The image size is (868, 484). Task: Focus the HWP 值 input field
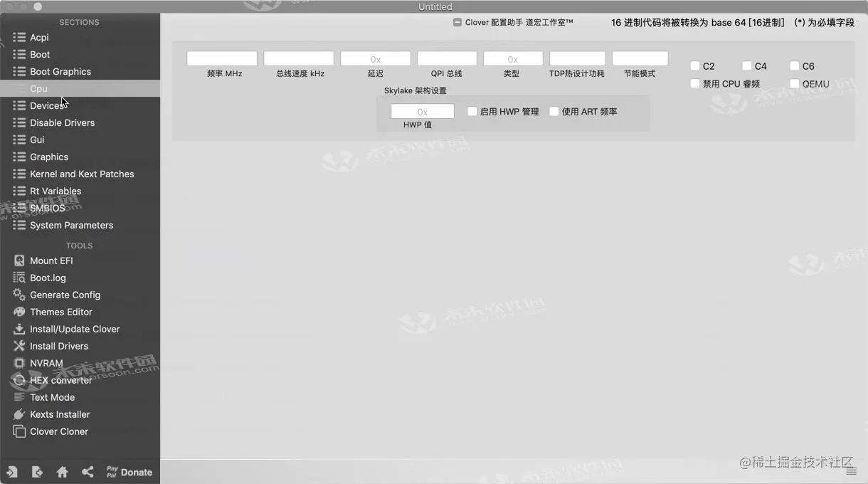(423, 112)
